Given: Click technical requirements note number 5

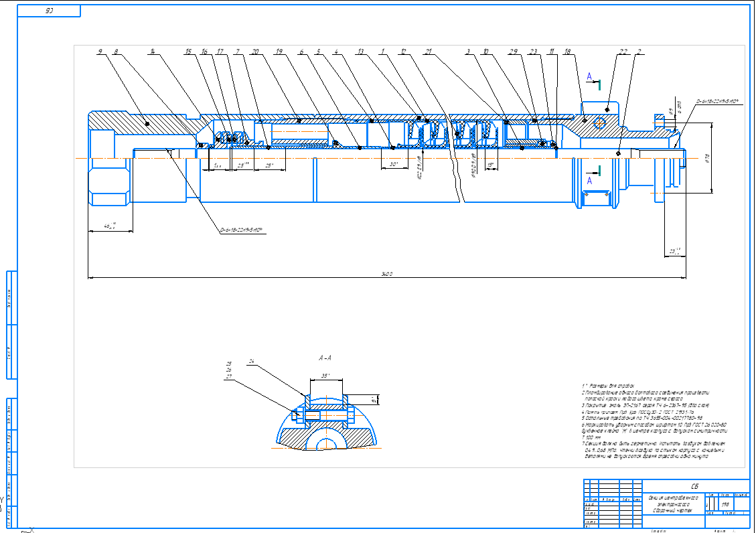Looking at the screenshot, I should [641, 418].
